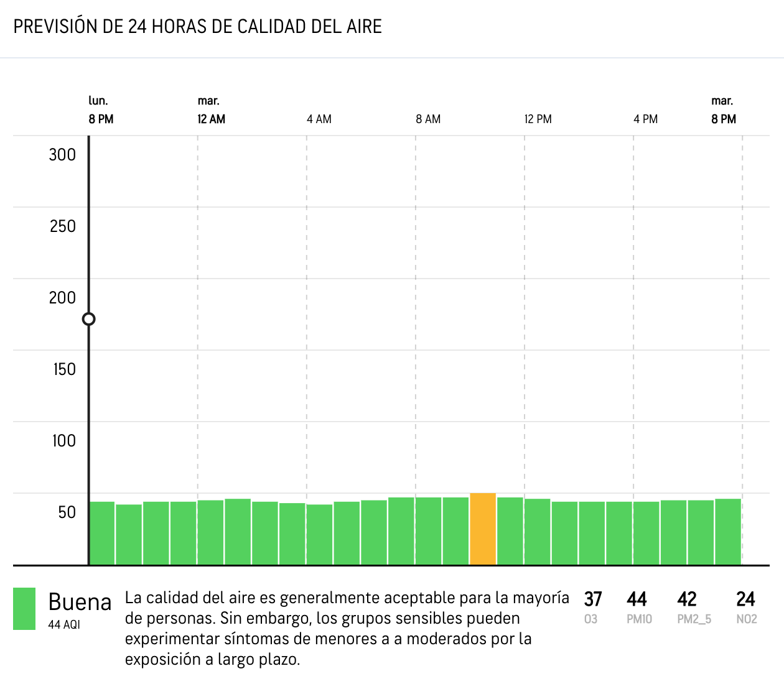Click the orange bar in the forecast chart
Screen dimensions: 784x689
[483, 529]
